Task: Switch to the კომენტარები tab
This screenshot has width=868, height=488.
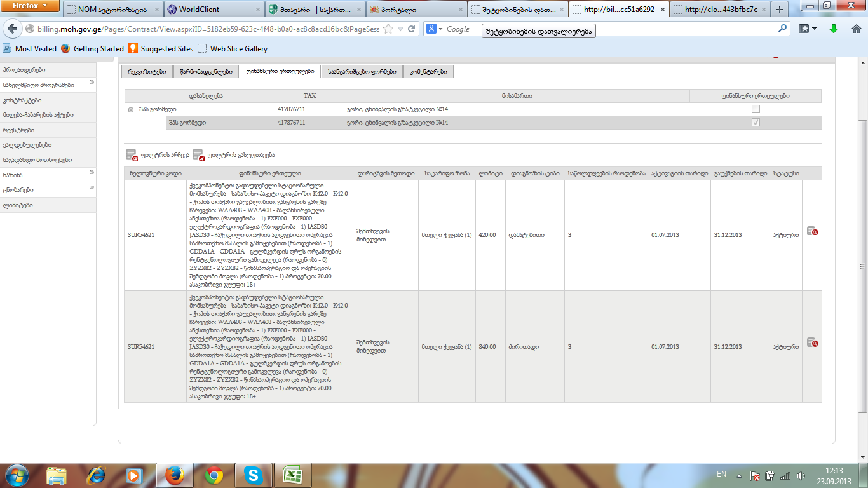Action: 428,72
